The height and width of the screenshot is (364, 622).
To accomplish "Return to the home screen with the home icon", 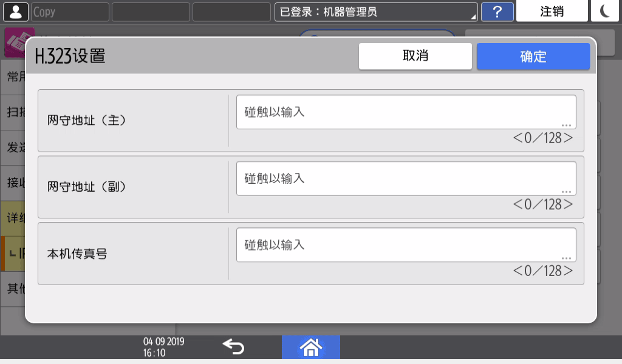I will pos(311,347).
